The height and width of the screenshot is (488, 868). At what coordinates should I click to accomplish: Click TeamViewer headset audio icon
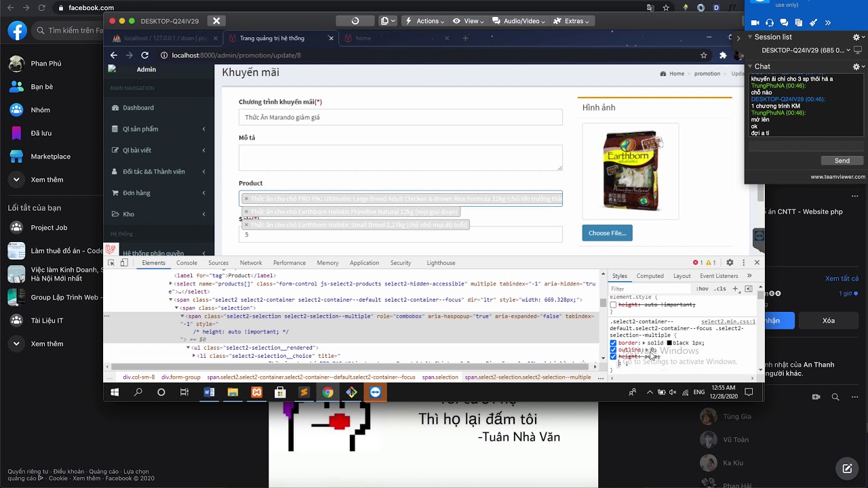pos(770,23)
